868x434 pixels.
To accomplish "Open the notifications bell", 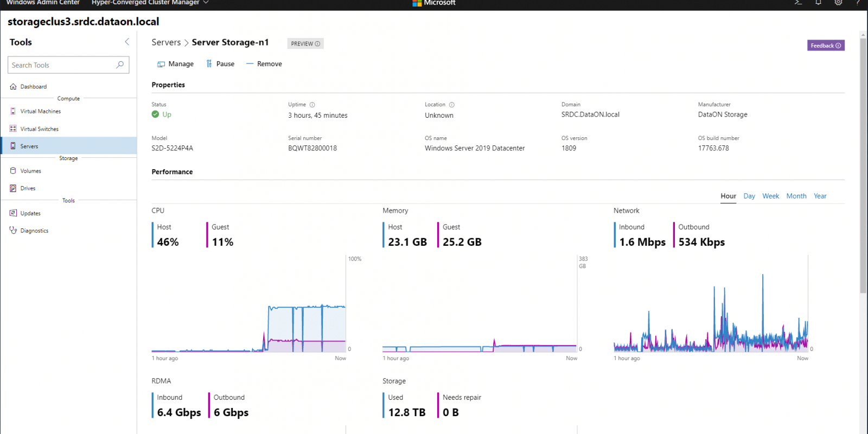I will pos(818,3).
